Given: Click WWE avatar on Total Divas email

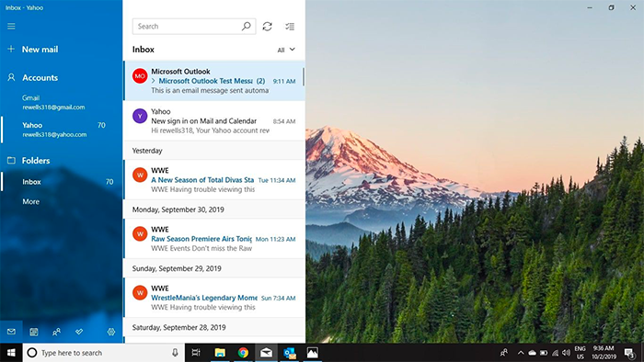Looking at the screenshot, I should [x=140, y=175].
